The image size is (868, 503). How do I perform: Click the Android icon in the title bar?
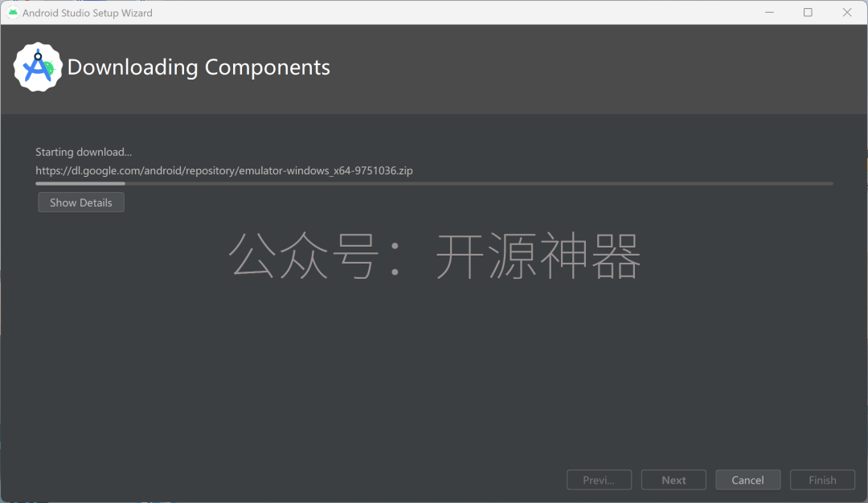coord(13,12)
